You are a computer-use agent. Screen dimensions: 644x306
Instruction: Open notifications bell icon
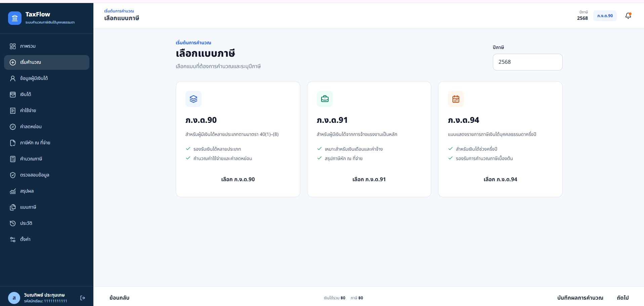pos(628,16)
